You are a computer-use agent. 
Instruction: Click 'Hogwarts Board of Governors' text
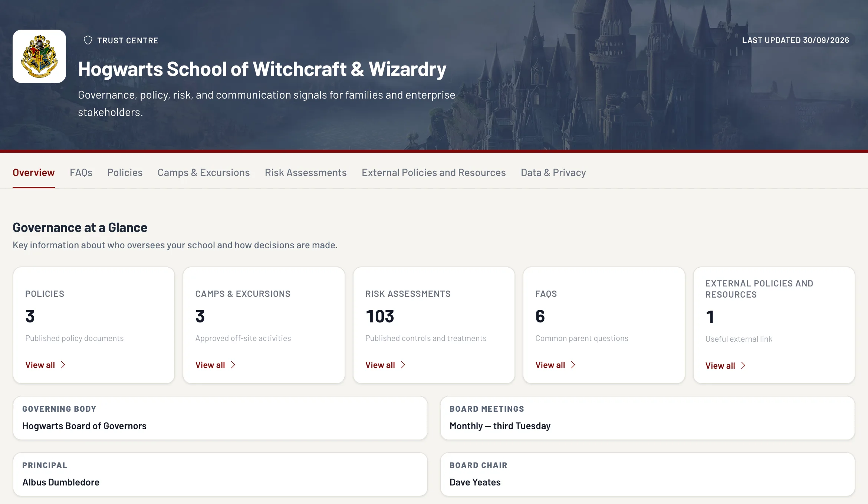[84, 426]
